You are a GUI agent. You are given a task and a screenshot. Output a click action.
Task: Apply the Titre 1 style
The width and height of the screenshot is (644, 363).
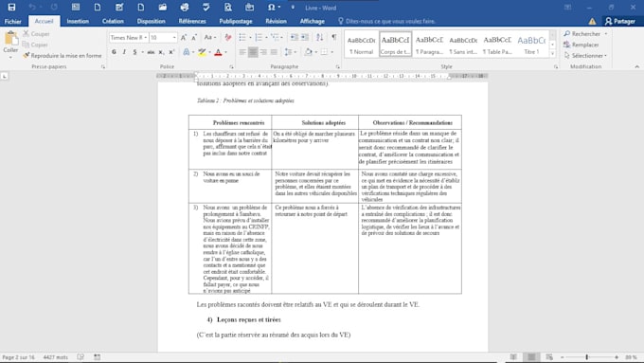(531, 45)
